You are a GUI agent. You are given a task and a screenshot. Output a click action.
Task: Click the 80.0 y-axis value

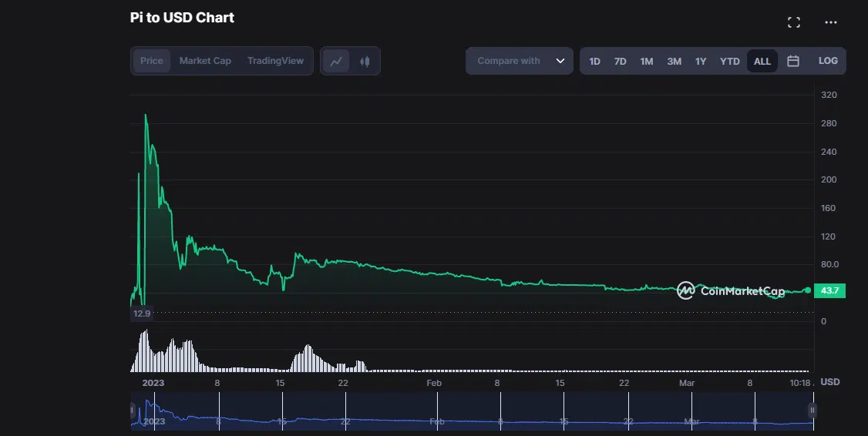tap(829, 264)
